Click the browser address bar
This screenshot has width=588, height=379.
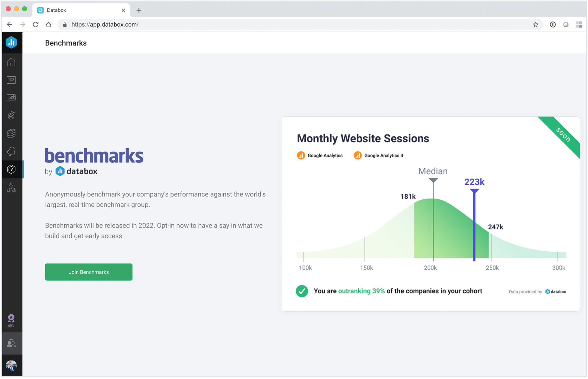click(201, 24)
